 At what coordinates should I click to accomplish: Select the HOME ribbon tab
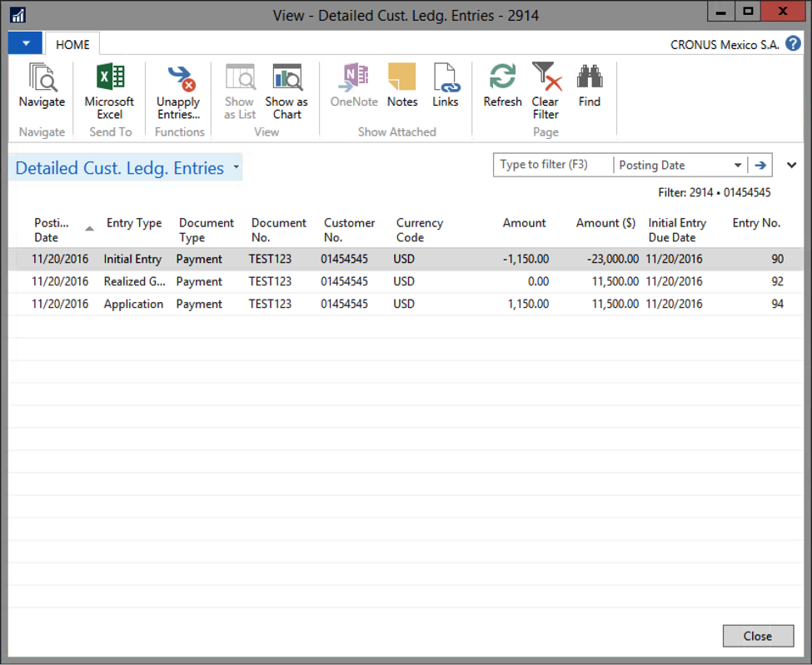coord(72,44)
